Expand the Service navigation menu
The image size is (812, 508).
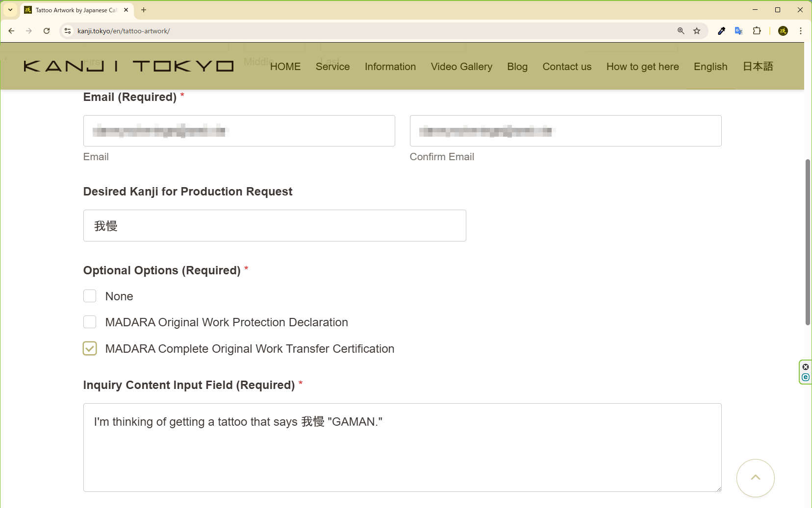pyautogui.click(x=332, y=66)
